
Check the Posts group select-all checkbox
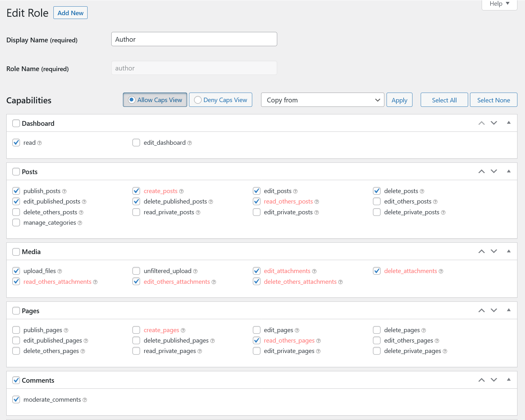16,172
